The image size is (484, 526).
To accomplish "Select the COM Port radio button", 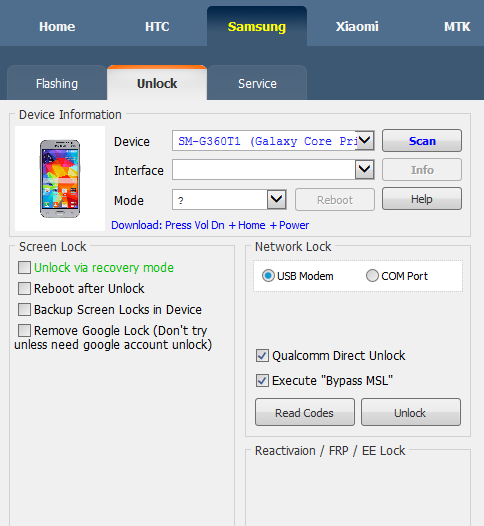I will (372, 276).
